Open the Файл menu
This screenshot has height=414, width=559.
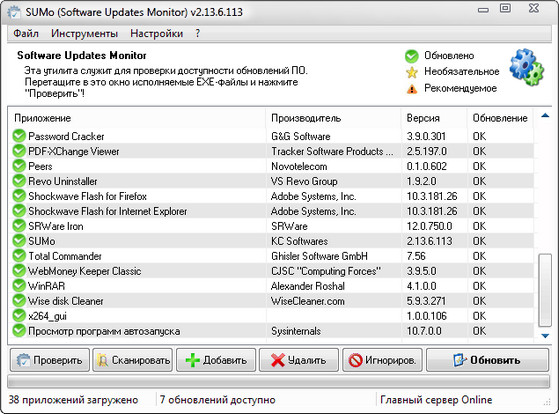pos(26,34)
